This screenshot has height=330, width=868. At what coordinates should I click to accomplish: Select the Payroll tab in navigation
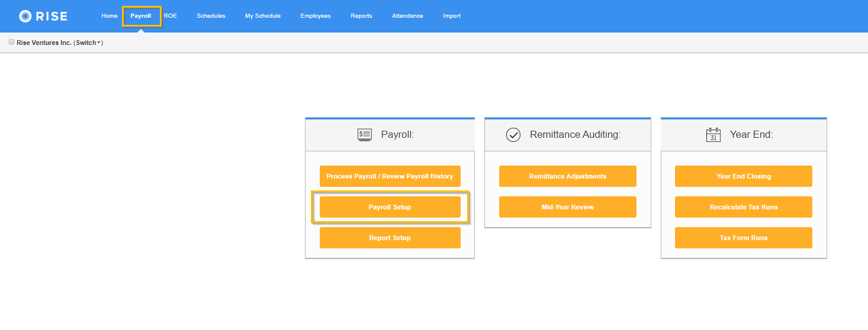coord(141,16)
